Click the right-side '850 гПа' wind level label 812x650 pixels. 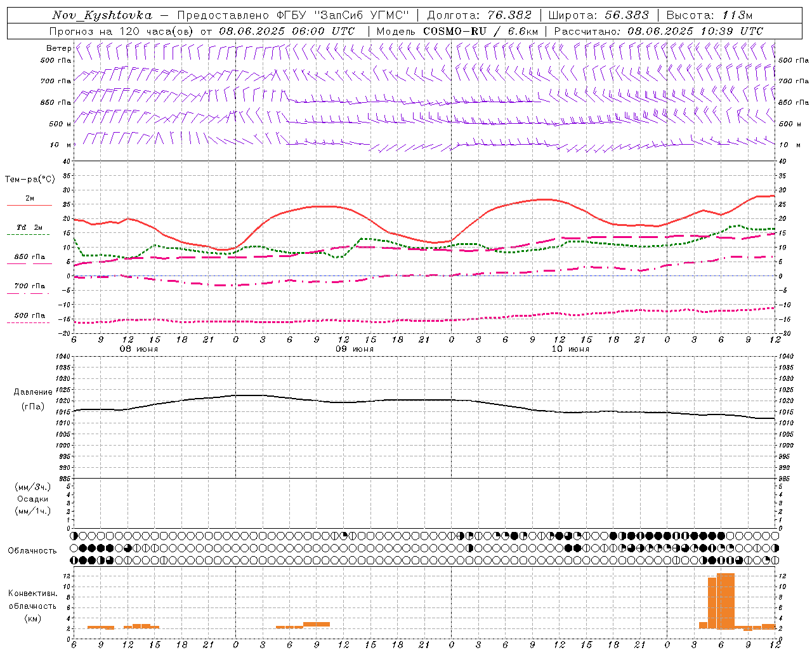(794, 102)
